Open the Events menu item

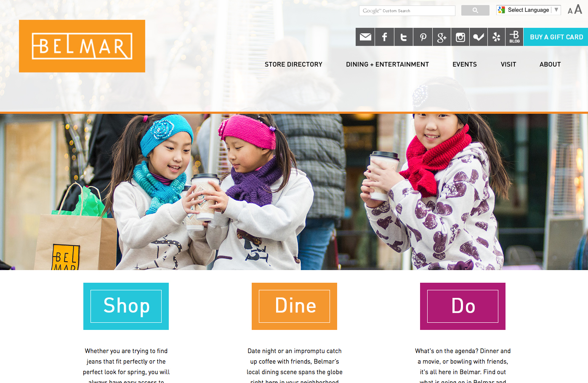[x=465, y=64]
